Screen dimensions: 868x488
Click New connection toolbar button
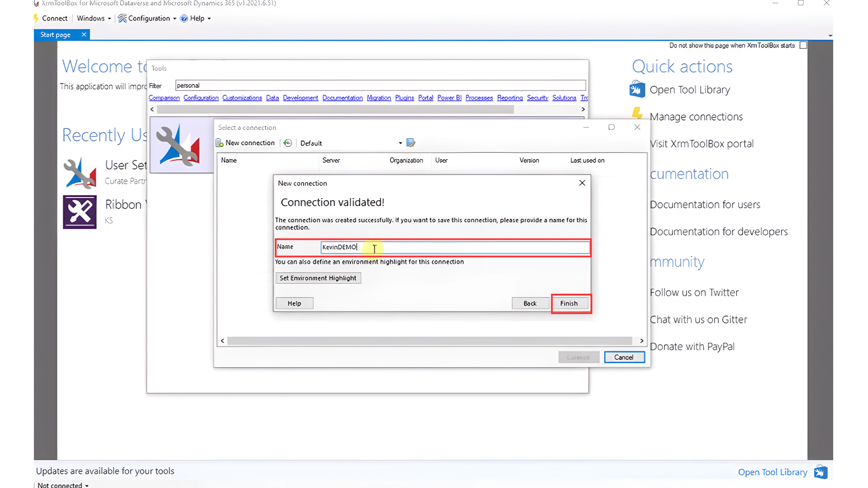(245, 143)
